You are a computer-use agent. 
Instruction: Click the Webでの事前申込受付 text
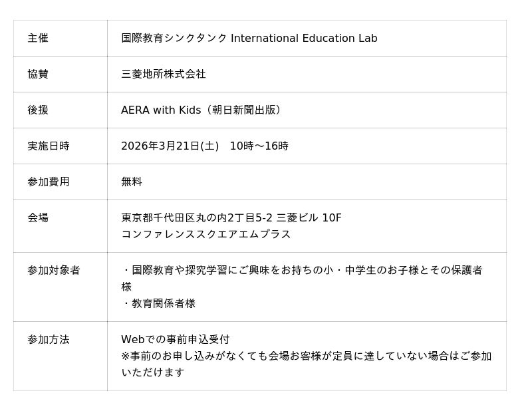(x=175, y=340)
